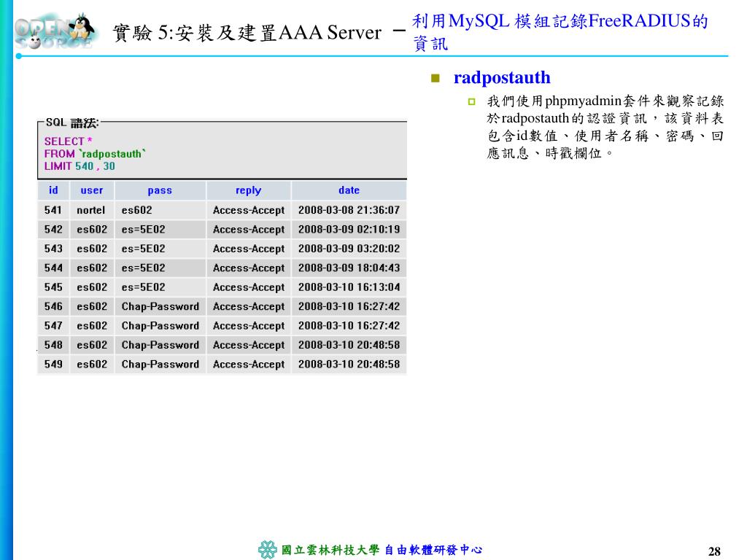This screenshot has height=560, width=747.
Task: Click the 'SQL 語法:' legend label
Action: 72,122
